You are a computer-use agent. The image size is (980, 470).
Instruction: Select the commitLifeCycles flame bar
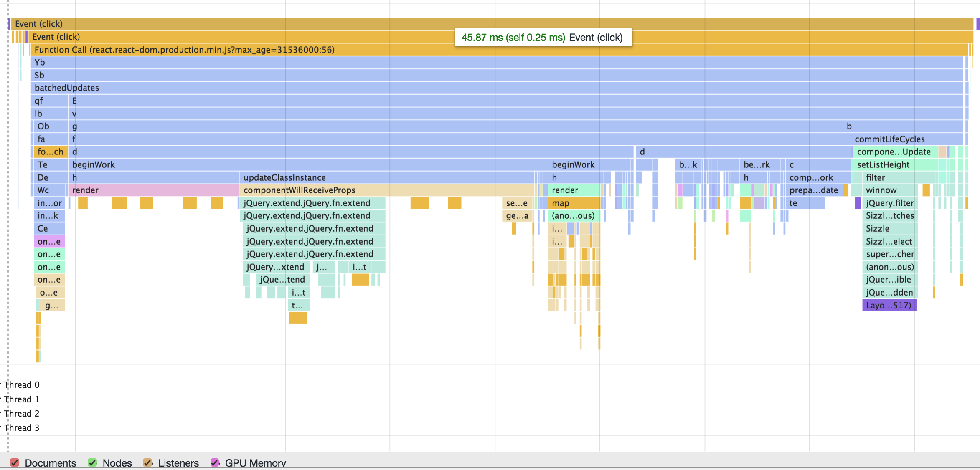[x=907, y=139]
